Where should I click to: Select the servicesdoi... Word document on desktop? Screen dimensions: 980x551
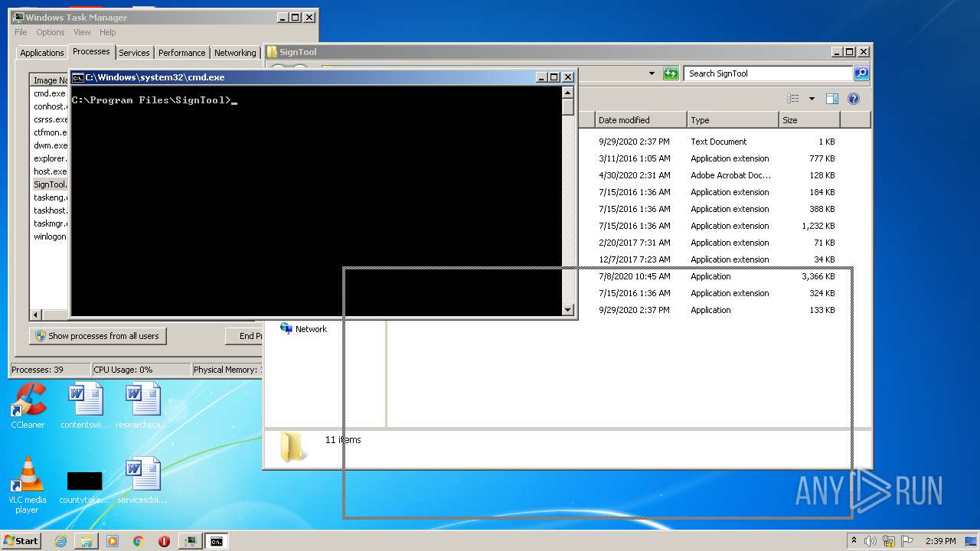click(x=142, y=481)
